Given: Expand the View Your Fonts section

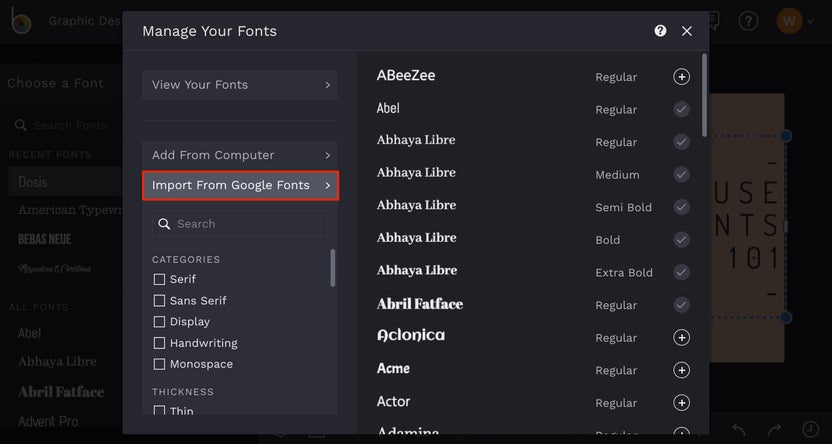Looking at the screenshot, I should pos(240,85).
